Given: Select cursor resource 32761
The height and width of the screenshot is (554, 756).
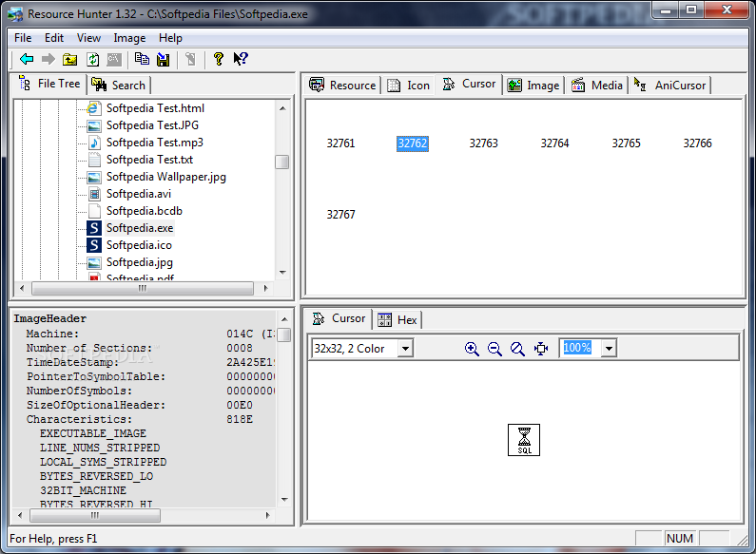Looking at the screenshot, I should 340,143.
